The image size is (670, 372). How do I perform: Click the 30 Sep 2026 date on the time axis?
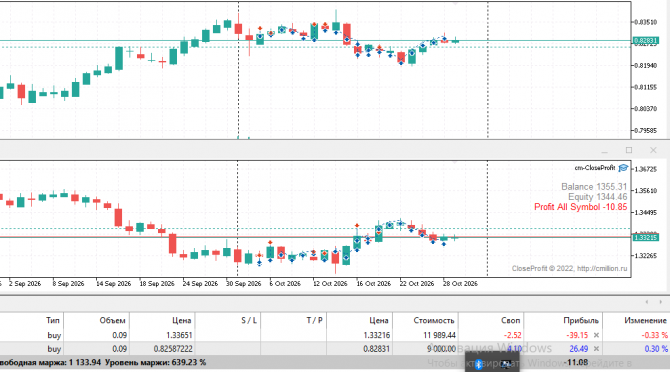coord(244,284)
